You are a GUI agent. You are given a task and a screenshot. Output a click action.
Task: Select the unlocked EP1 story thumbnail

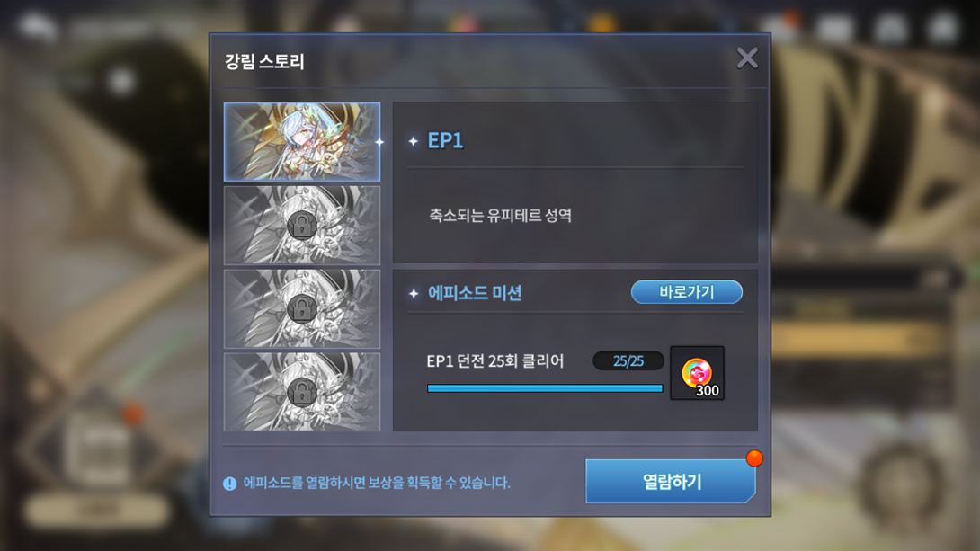click(x=302, y=142)
